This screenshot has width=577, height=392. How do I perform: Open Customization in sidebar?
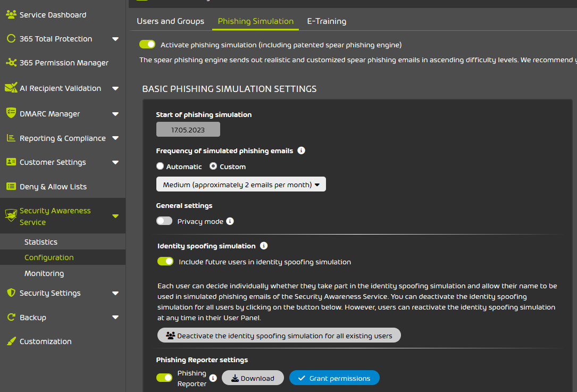pos(46,341)
